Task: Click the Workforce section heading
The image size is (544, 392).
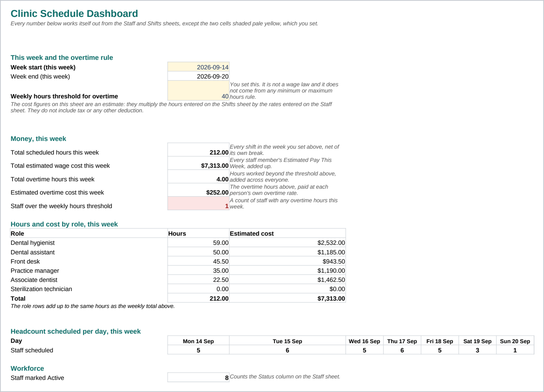Action: pos(27,369)
